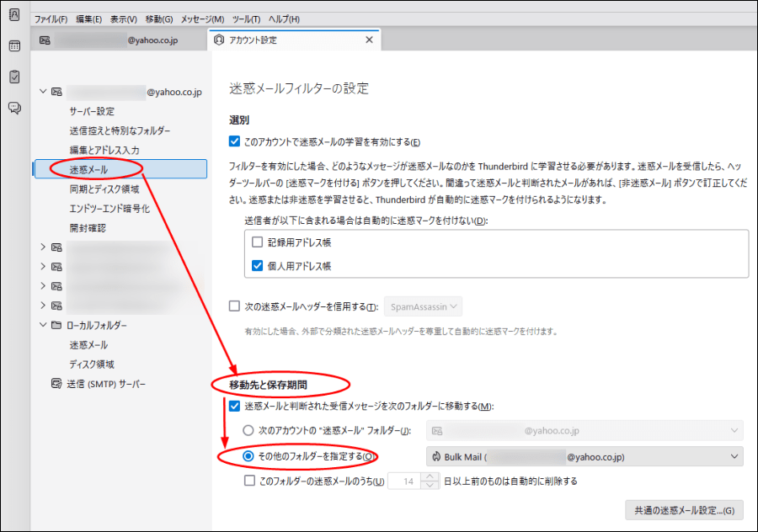The height and width of the screenshot is (532, 758).
Task: Click 共通の迷惑メール設定...(G) button
Action: pyautogui.click(x=684, y=510)
